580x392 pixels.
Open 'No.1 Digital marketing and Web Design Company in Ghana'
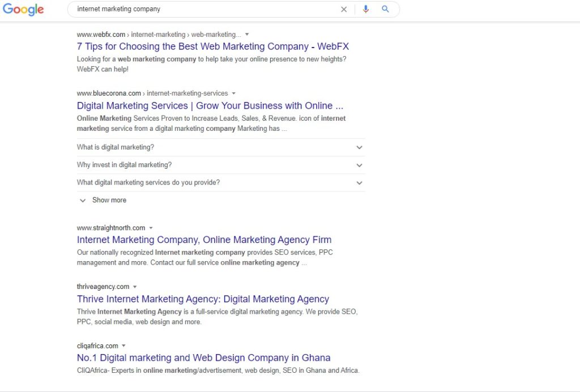point(204,357)
